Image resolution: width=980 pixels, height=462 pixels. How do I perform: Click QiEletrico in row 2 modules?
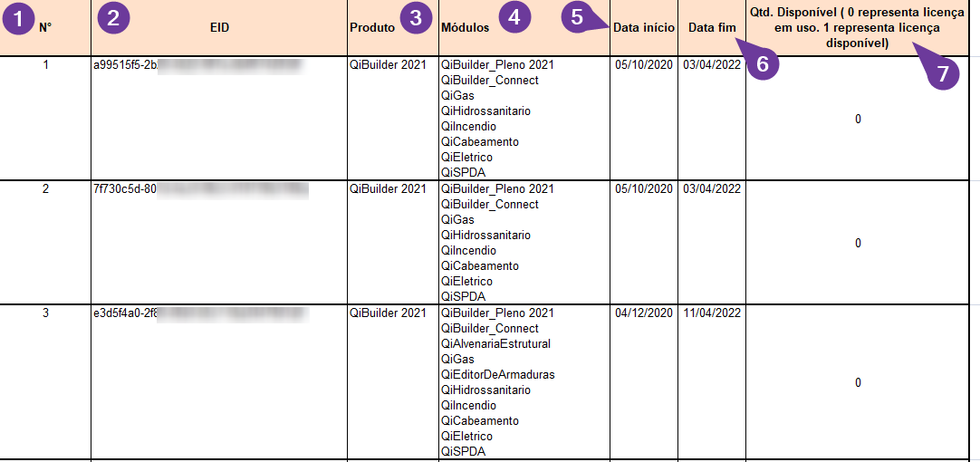tap(466, 282)
